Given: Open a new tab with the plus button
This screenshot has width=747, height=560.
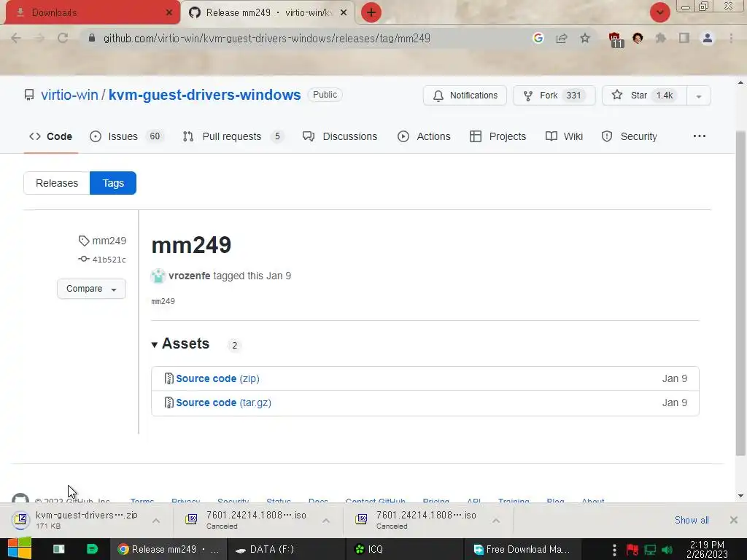Looking at the screenshot, I should click(371, 12).
